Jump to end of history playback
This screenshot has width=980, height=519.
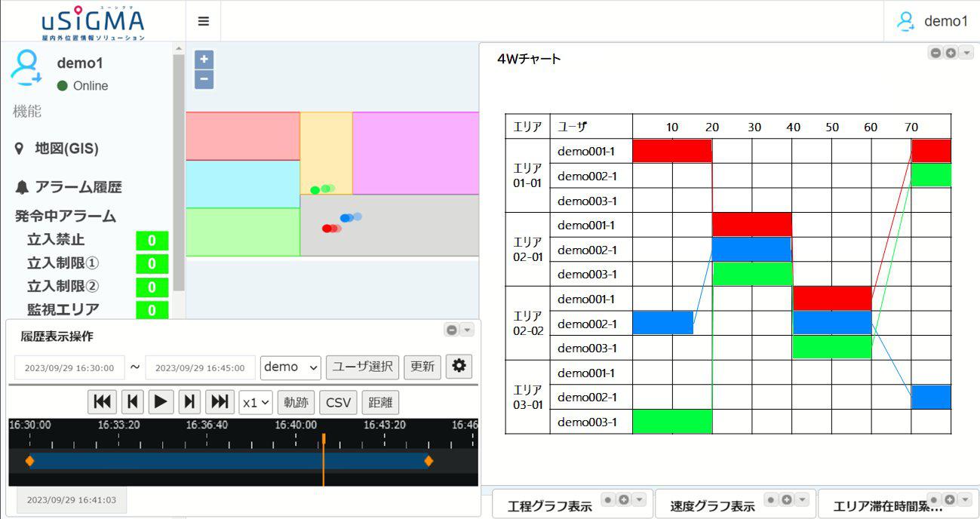[x=220, y=402]
